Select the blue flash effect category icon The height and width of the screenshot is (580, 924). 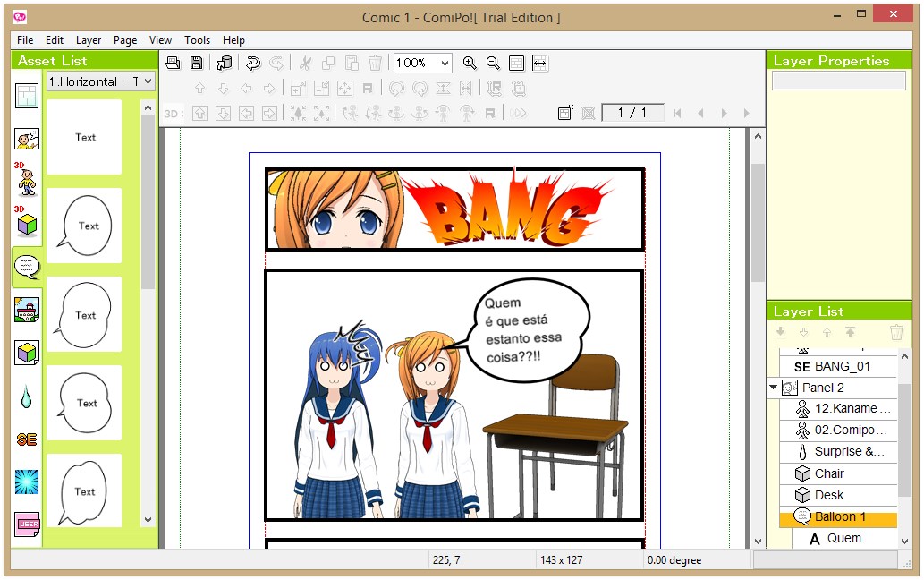click(x=26, y=483)
